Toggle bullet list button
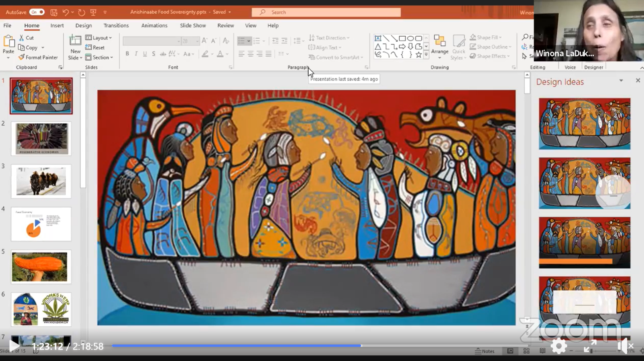This screenshot has height=361, width=644. point(241,41)
